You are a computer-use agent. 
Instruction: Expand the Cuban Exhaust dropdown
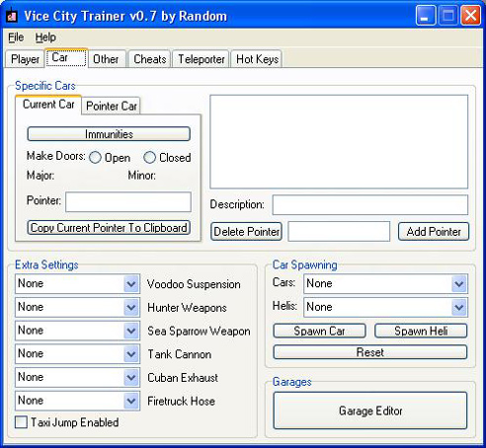tap(77, 377)
